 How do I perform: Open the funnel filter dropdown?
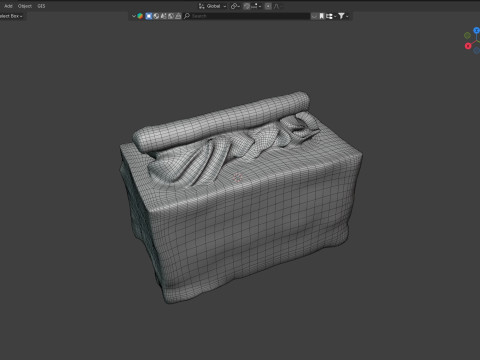[x=343, y=16]
